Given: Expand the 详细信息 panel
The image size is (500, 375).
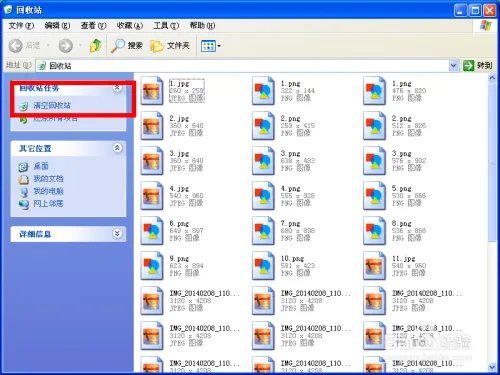Looking at the screenshot, I should click(117, 234).
